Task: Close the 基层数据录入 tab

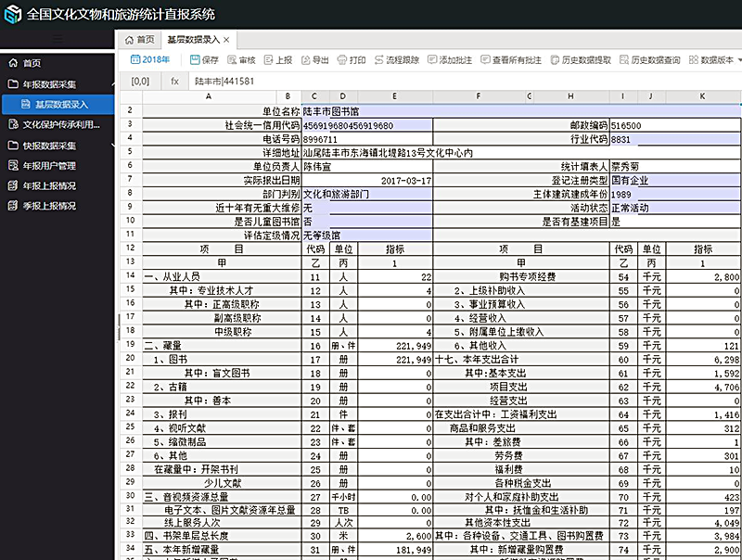Action: 226,40
